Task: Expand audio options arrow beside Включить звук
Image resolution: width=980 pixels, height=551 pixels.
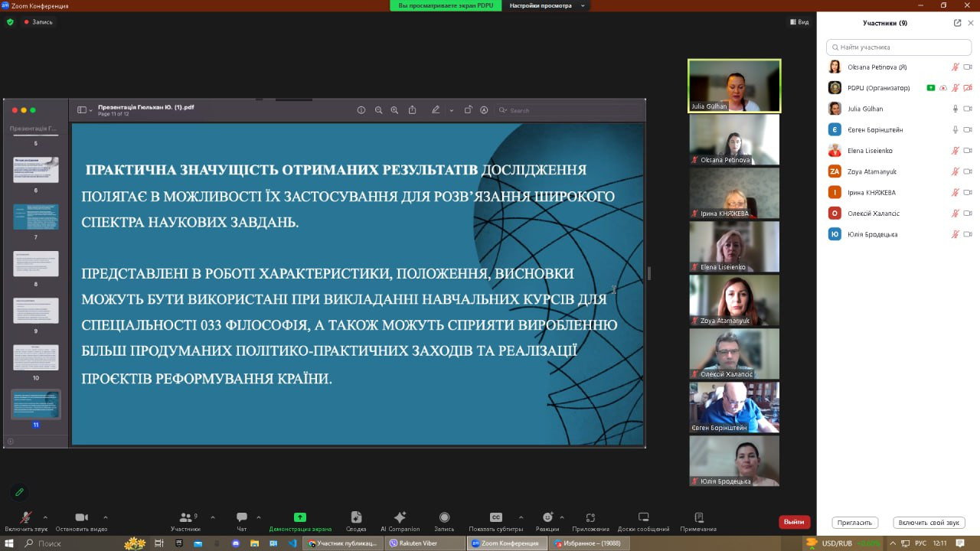Action: pyautogui.click(x=45, y=517)
